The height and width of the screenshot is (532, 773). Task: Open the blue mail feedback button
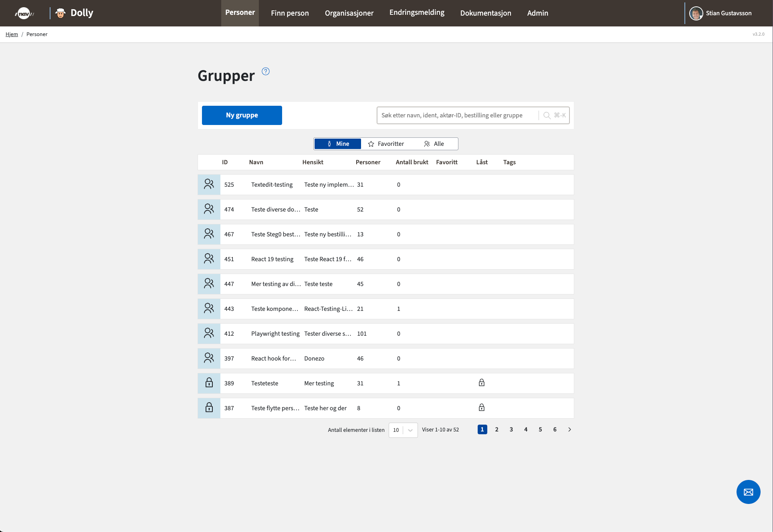tap(748, 492)
